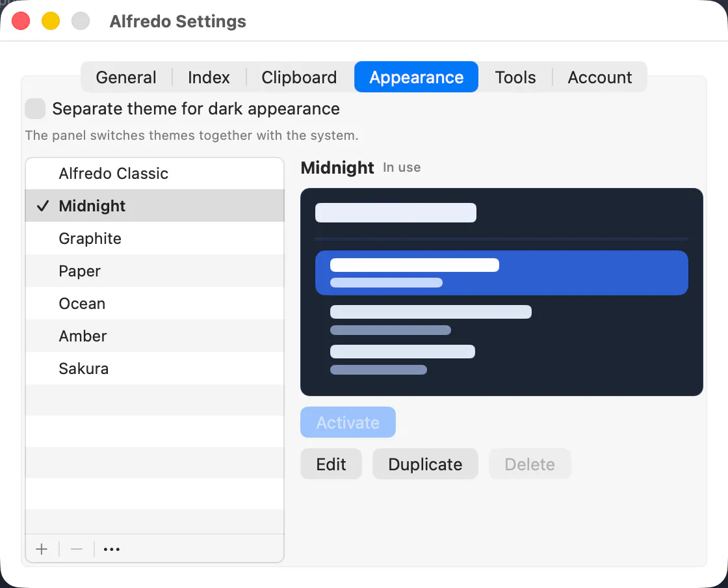The height and width of the screenshot is (588, 728).
Task: Open the Index tab
Action: (209, 77)
